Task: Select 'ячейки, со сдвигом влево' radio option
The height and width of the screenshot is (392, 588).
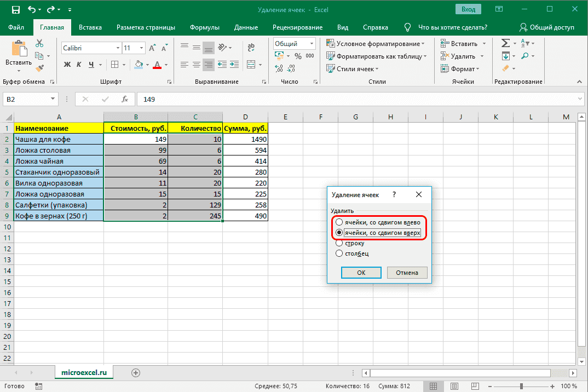Action: [339, 222]
